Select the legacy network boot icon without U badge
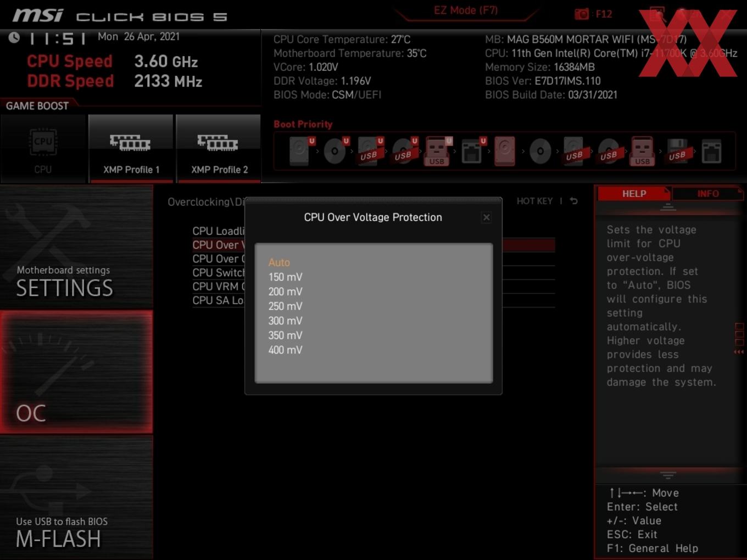Image resolution: width=747 pixels, height=560 pixels. point(711,151)
